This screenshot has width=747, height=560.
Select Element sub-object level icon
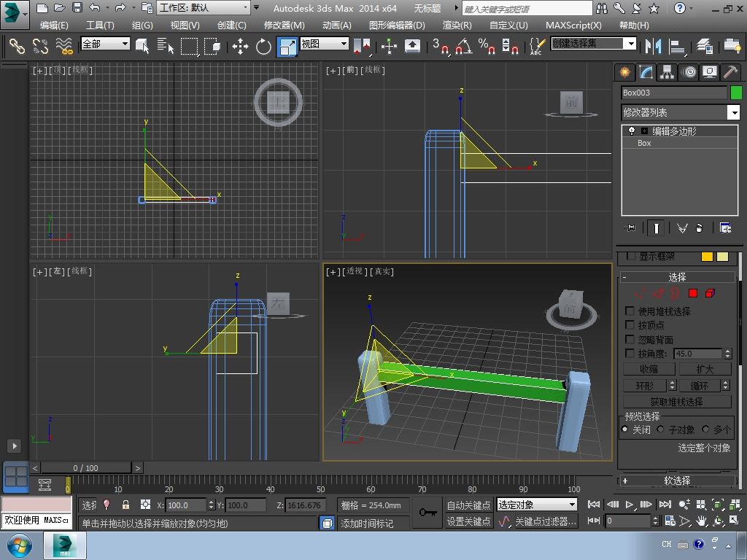710,293
